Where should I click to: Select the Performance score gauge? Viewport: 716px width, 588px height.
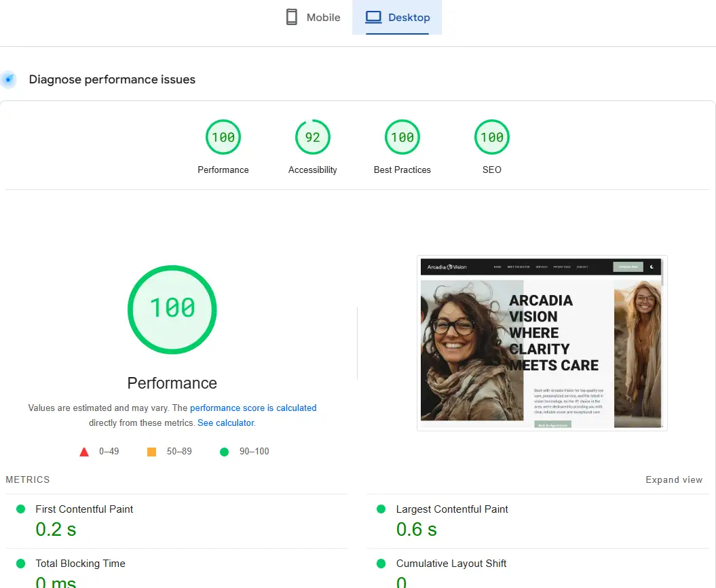click(x=223, y=136)
